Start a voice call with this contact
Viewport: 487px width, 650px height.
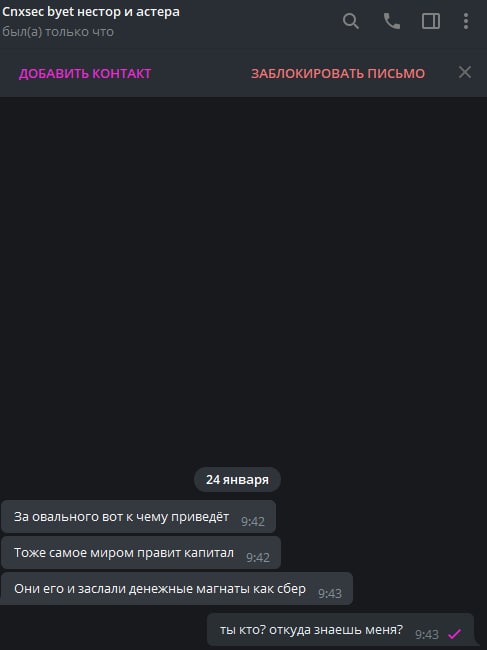pyautogui.click(x=392, y=21)
